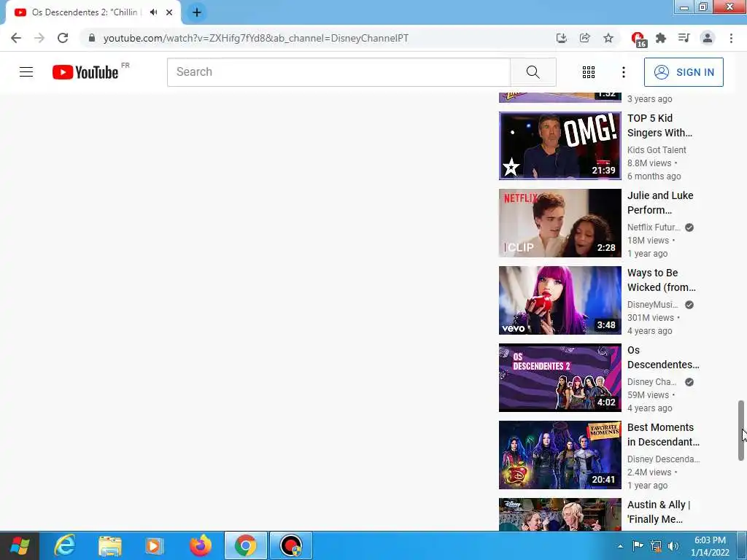Show hidden system tray icons
Screen dimensions: 747x560
coord(620,546)
